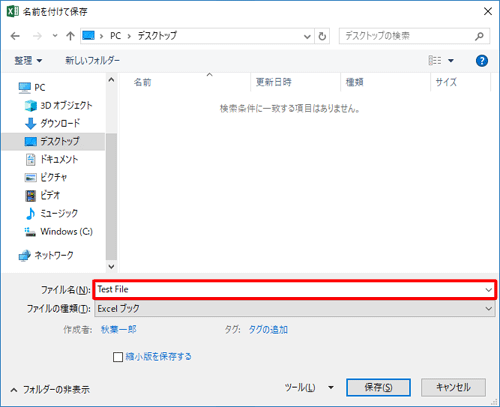Image resolution: width=500 pixels, height=407 pixels.
Task: Click the ツール dropdown arrow
Action: point(331,387)
